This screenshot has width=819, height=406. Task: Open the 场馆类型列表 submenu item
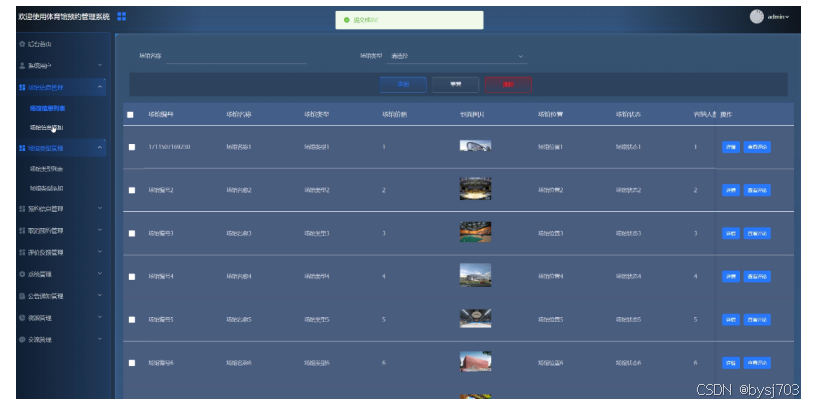click(x=47, y=169)
